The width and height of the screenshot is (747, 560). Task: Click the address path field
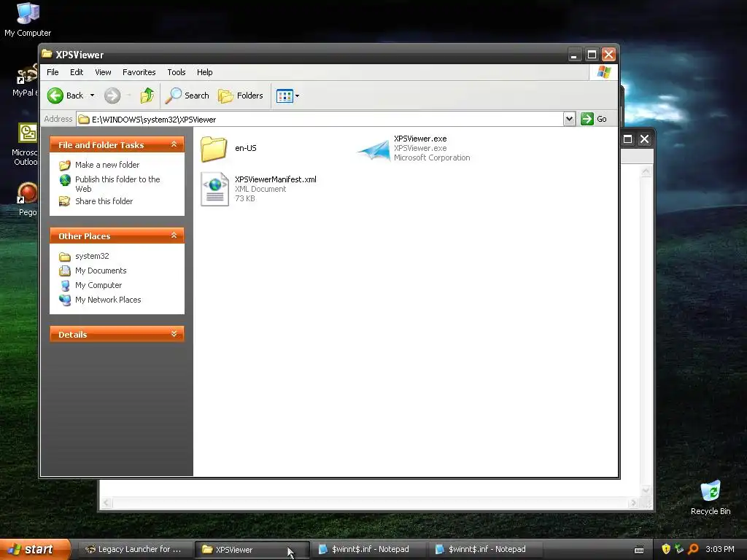pyautogui.click(x=320, y=119)
